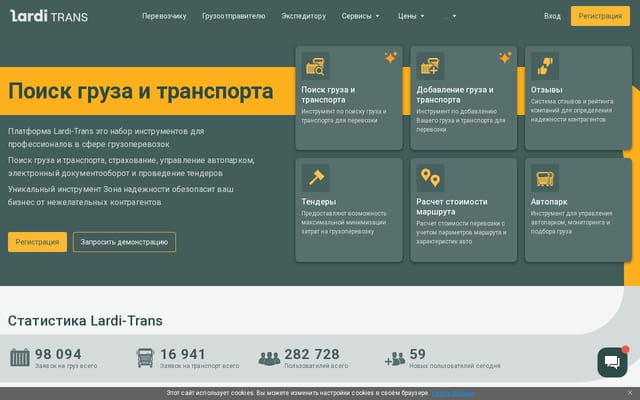Screen dimensions: 640x400
Task: Click description text under Автопарк card
Action: click(571, 222)
